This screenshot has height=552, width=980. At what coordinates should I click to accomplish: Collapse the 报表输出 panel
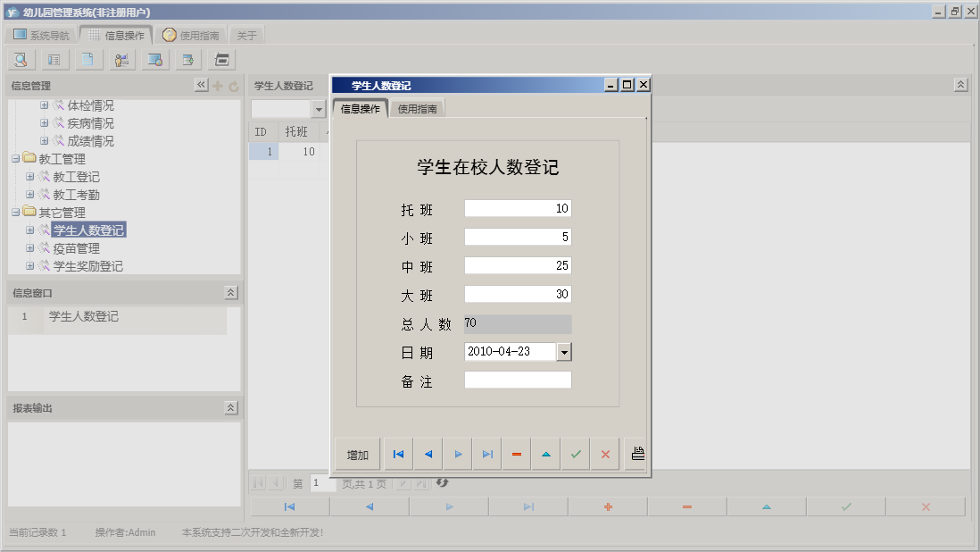(231, 406)
